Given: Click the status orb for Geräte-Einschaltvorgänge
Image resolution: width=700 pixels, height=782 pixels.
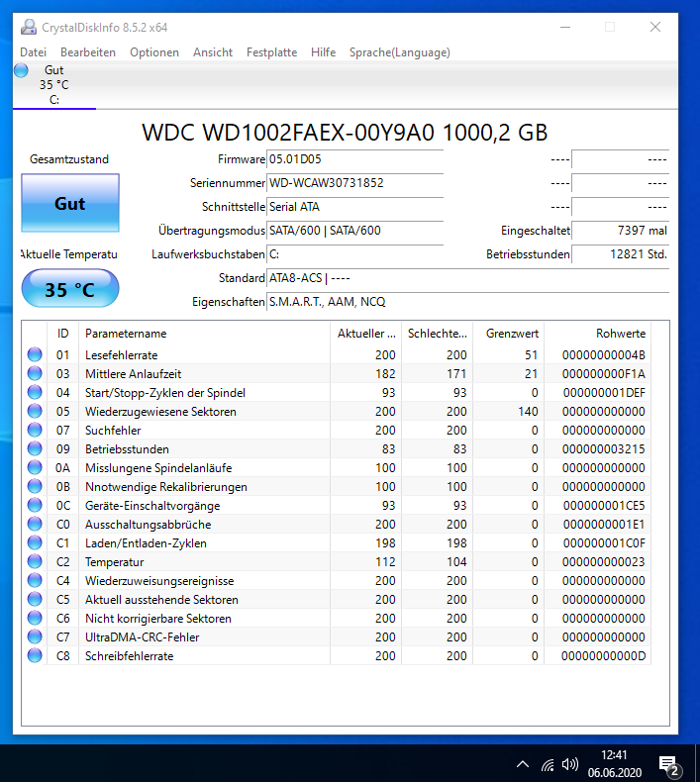Looking at the screenshot, I should [x=35, y=505].
